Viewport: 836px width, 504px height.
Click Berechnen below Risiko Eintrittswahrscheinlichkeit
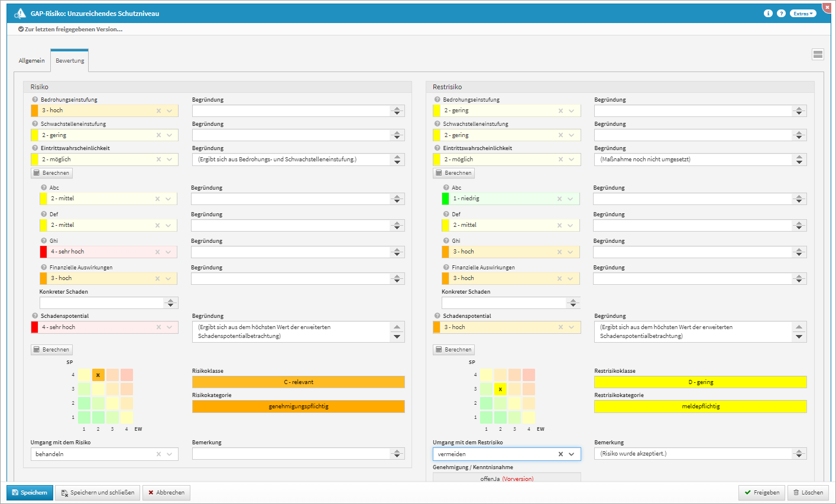pyautogui.click(x=51, y=173)
